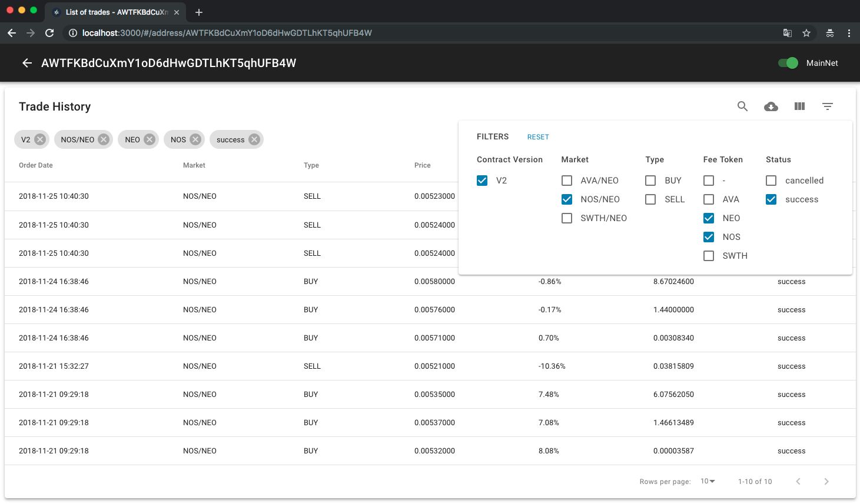
Task: Bookmark this page with the star icon
Action: [806, 33]
